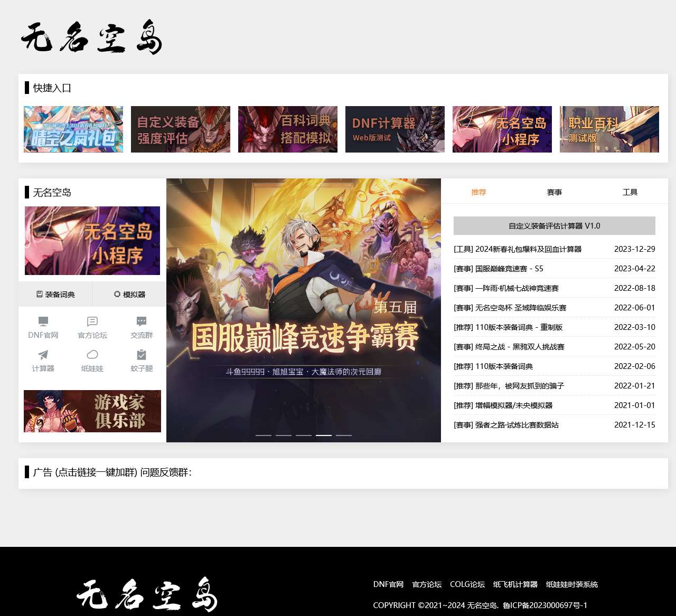676x616 pixels.
Task: Open the COLG论坛 footer link
Action: click(x=467, y=584)
